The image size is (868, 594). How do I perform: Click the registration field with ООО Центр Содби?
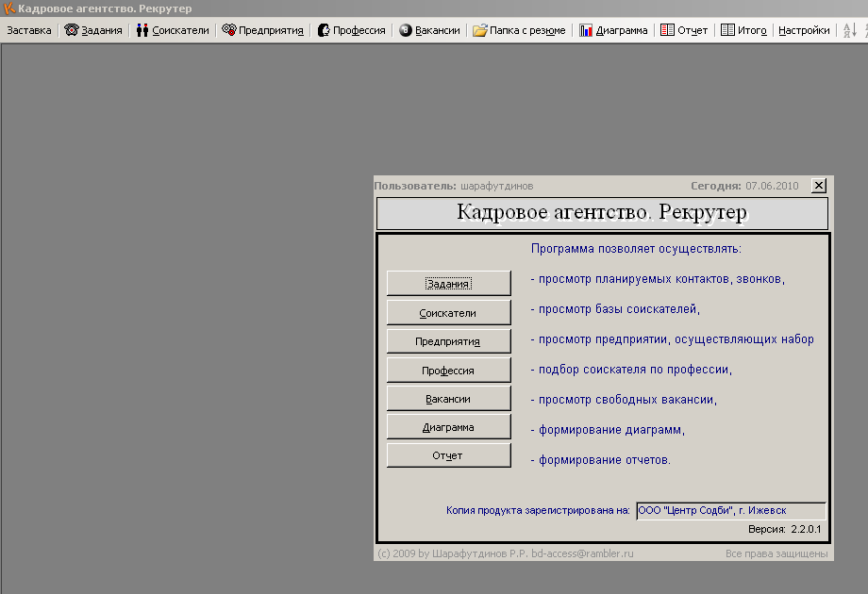click(731, 509)
